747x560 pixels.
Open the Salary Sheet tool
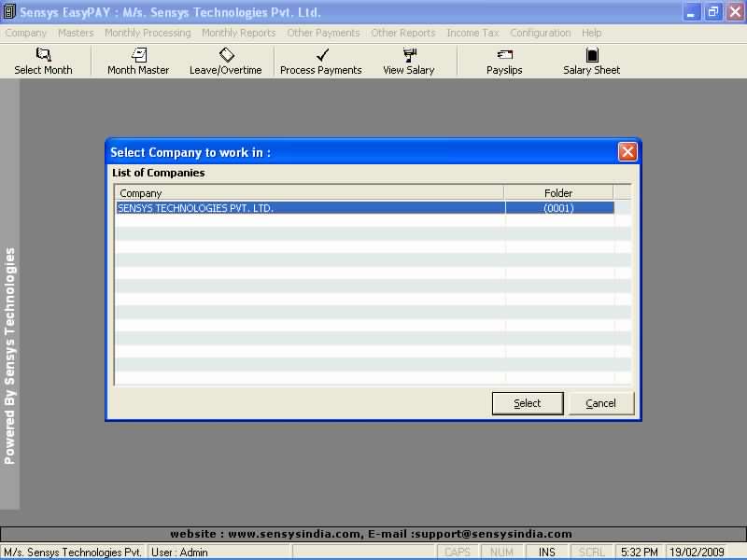tap(592, 61)
